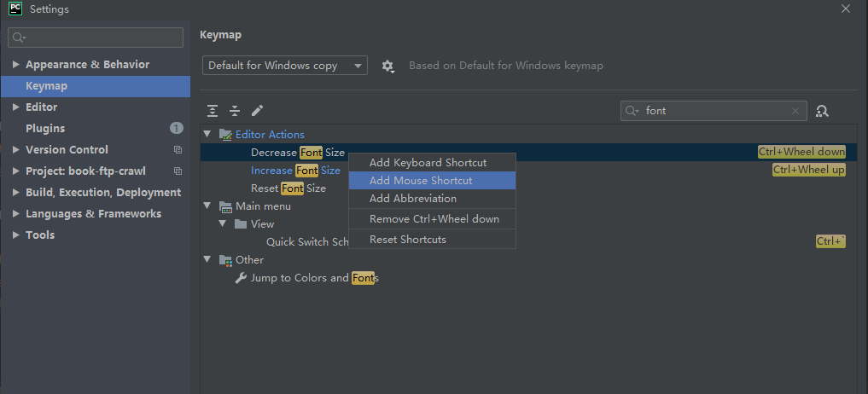Collapse the Main menu group
Viewport: 868px width, 394px height.
(207, 206)
